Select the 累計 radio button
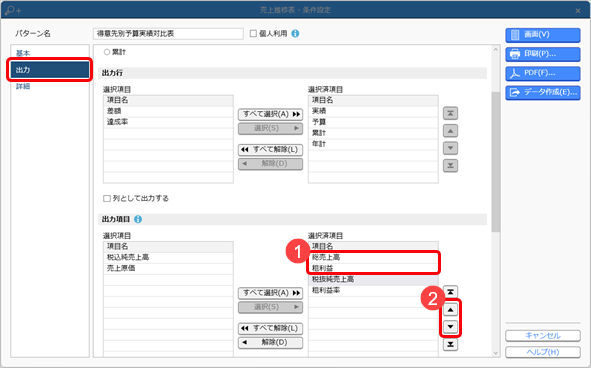Screen dimensions: 591x368 [107, 52]
